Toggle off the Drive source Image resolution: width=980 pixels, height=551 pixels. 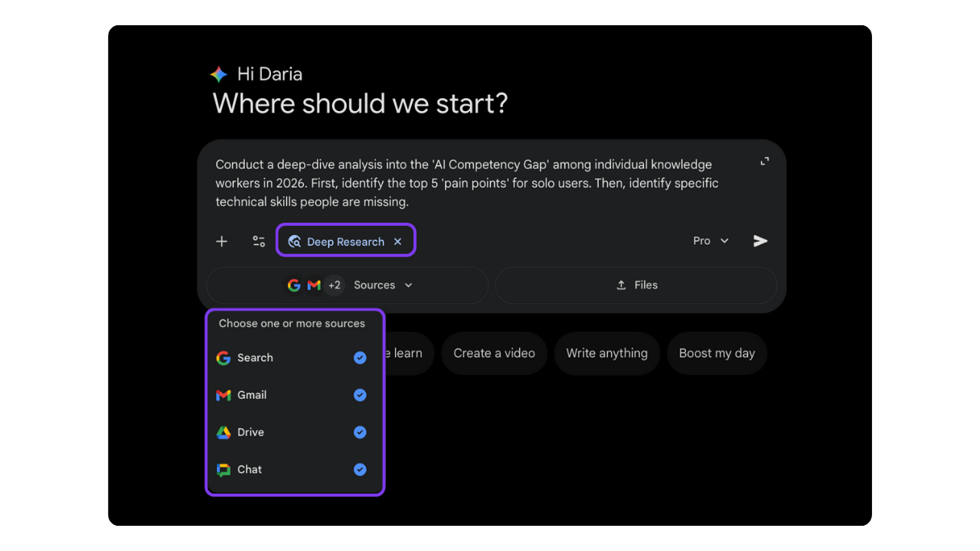click(x=360, y=432)
